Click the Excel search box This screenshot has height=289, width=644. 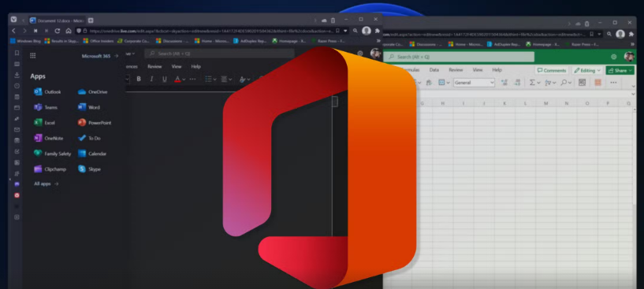pyautogui.click(x=459, y=57)
